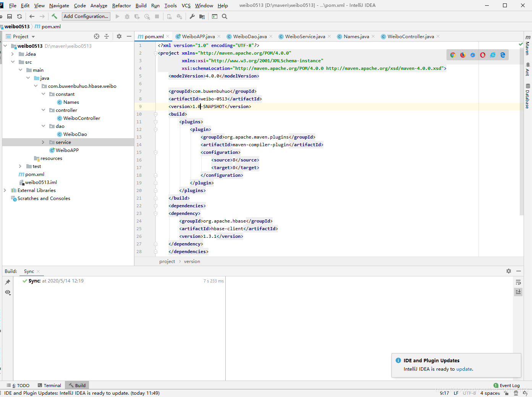The width and height of the screenshot is (532, 397).
Task: Fold the build tag at line 10
Action: coord(156,114)
